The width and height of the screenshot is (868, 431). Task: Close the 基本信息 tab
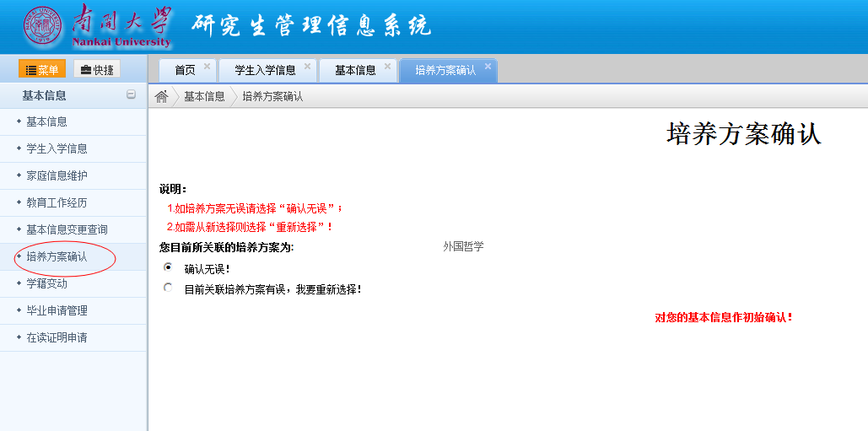(388, 66)
